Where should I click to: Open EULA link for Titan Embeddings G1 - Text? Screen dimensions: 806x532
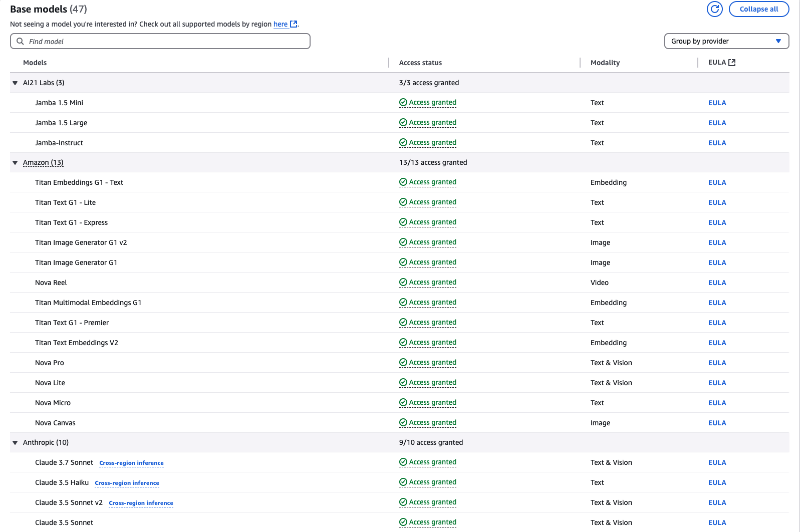pyautogui.click(x=717, y=182)
